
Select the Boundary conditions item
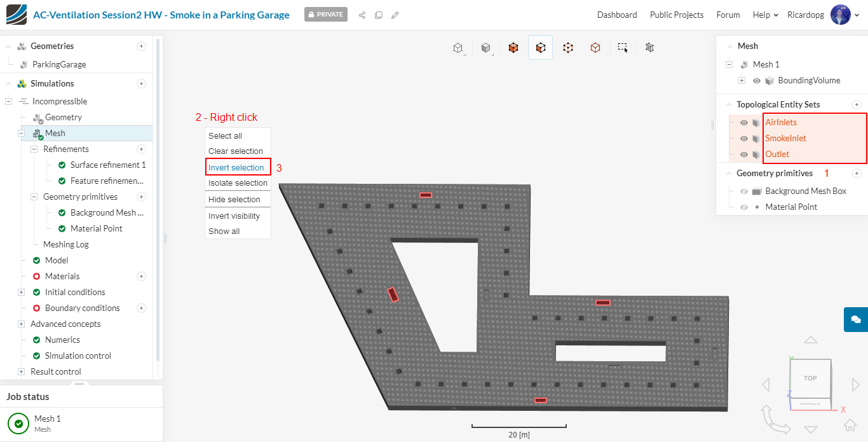pos(82,308)
